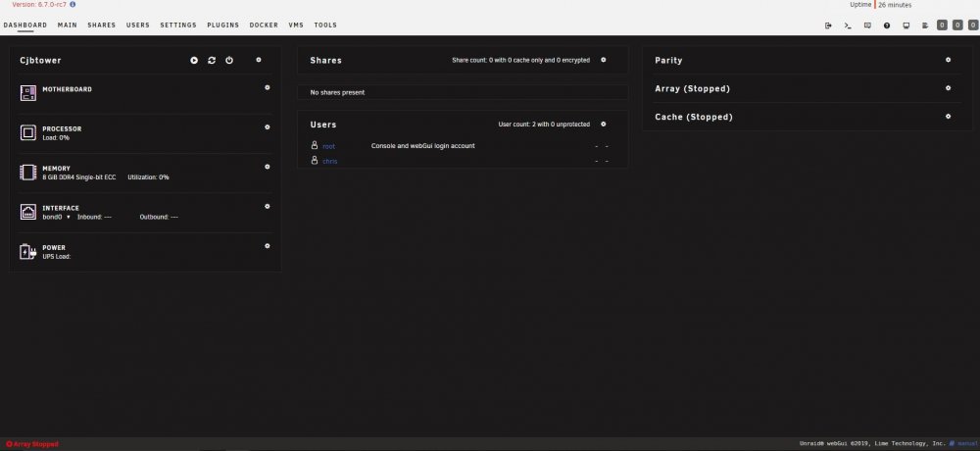Open the Memory row gear icon
The height and width of the screenshot is (451, 980).
pos(268,167)
